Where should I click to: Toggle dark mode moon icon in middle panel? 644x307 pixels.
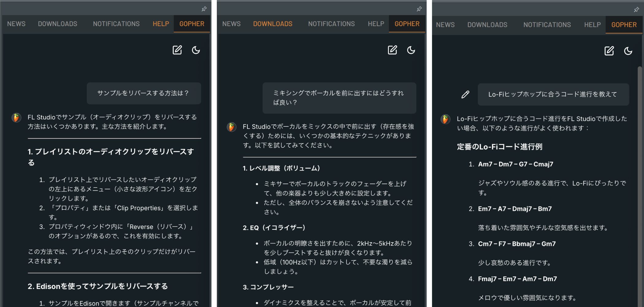coord(411,50)
